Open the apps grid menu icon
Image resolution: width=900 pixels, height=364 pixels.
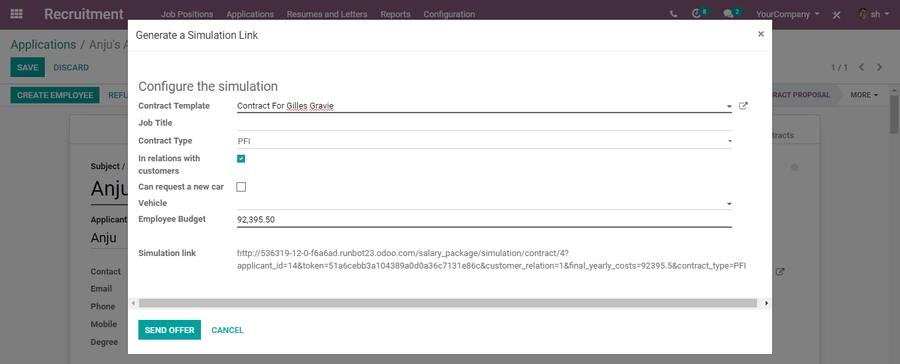[x=17, y=14]
